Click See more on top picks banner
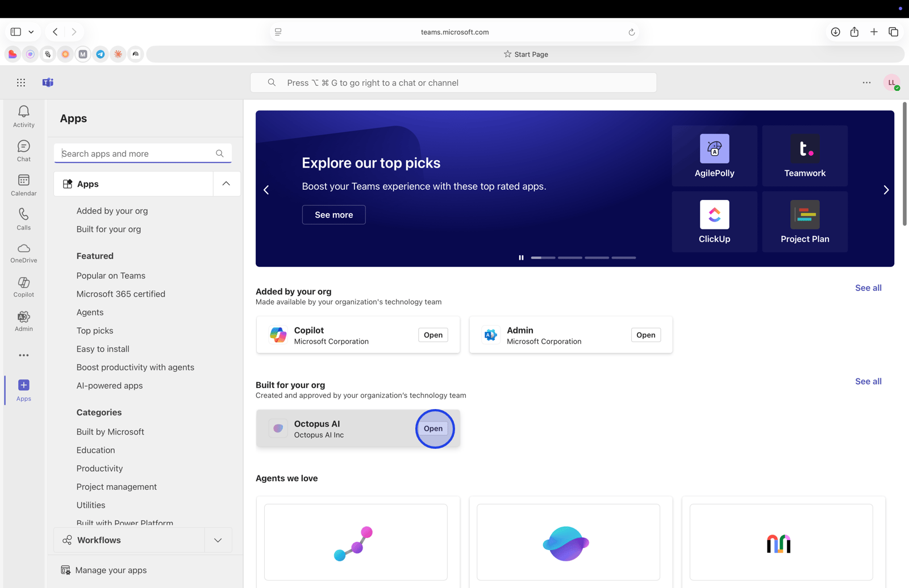 click(x=333, y=215)
